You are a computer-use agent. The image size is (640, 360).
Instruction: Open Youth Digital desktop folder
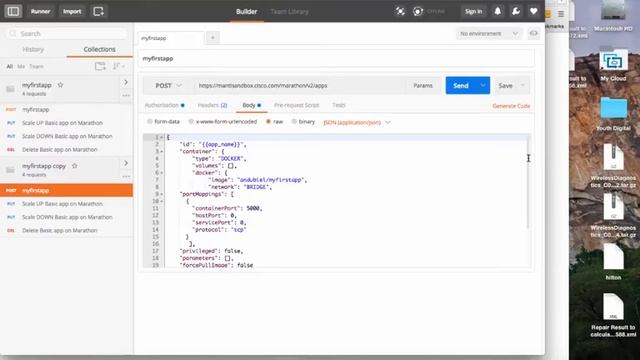coord(613,109)
